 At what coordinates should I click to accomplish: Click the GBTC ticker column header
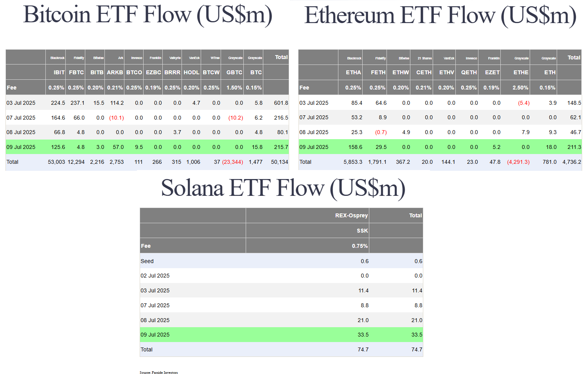click(x=234, y=72)
